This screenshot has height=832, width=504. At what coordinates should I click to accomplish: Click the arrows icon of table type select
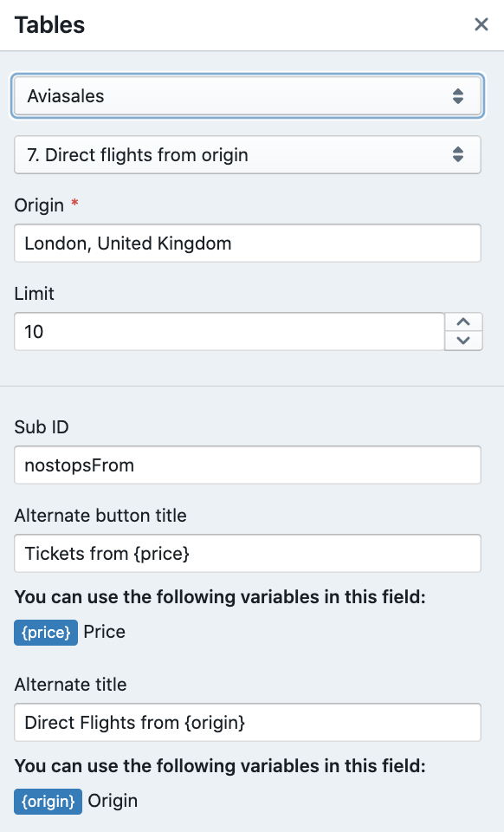(x=458, y=155)
